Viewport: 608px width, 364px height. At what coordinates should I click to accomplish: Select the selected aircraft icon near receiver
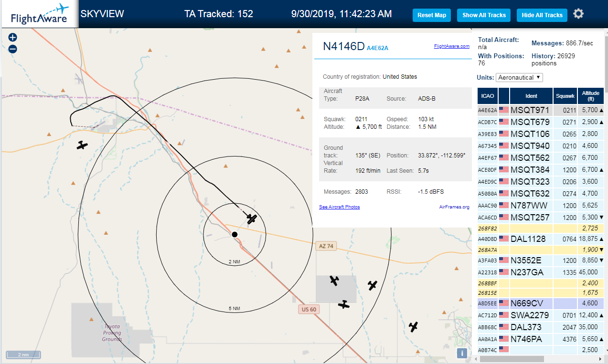pos(252,219)
